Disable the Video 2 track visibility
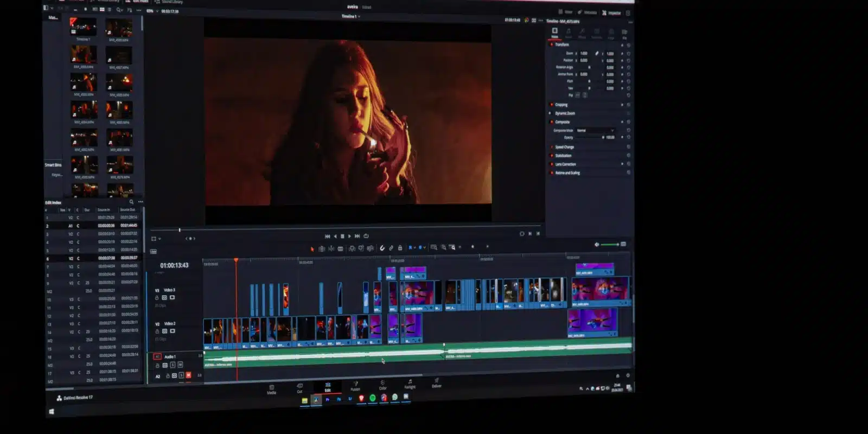 click(173, 331)
